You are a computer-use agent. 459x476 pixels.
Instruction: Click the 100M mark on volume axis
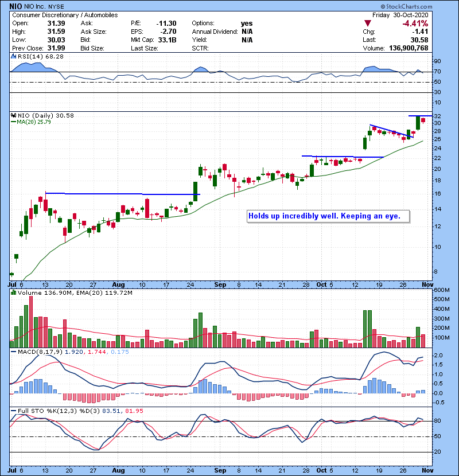click(x=442, y=338)
